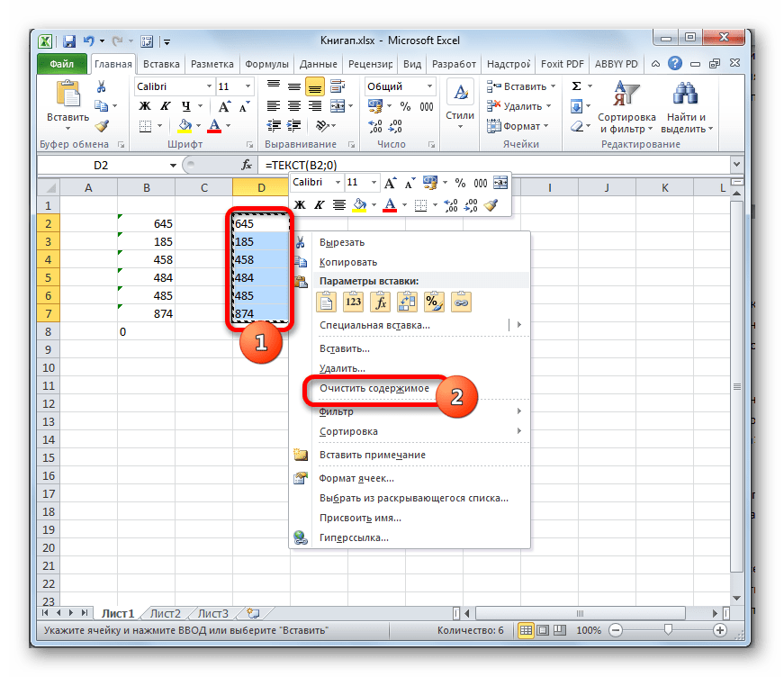Toggle Underline in the ribbon Font group
The height and width of the screenshot is (677, 784).
click(186, 106)
